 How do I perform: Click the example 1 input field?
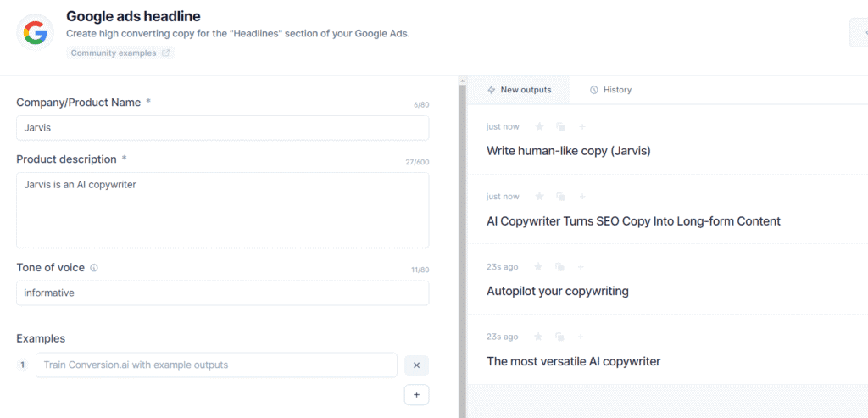tap(216, 365)
